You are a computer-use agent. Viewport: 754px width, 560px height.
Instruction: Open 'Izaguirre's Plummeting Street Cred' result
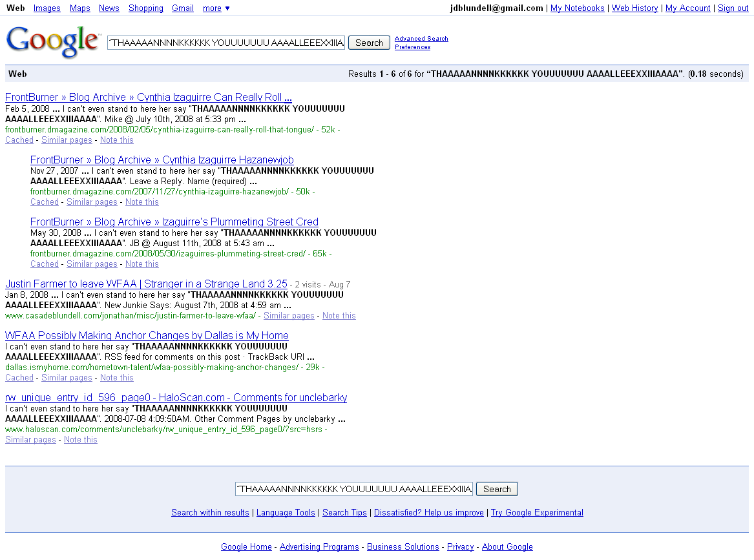174,222
